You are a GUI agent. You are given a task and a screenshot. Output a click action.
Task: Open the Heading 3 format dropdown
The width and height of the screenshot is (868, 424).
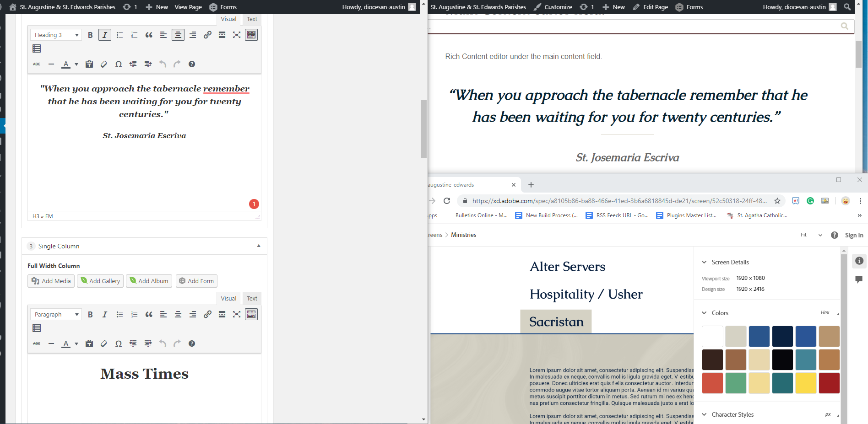pyautogui.click(x=56, y=35)
